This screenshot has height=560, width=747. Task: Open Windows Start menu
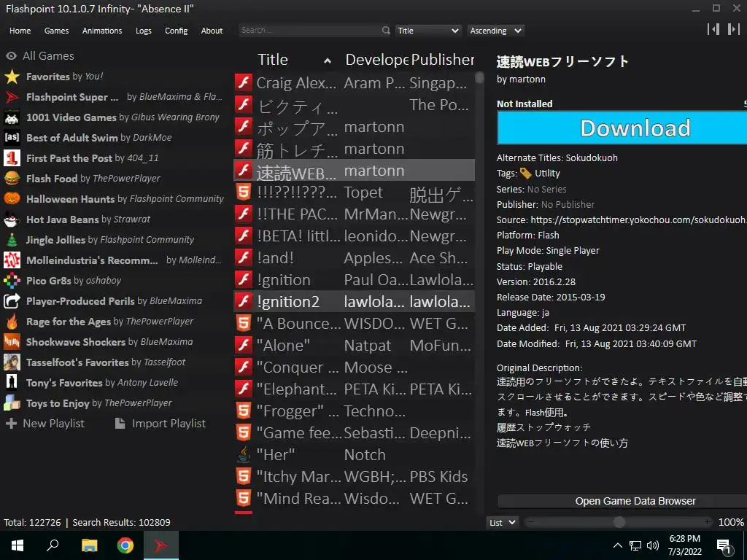[18, 545]
